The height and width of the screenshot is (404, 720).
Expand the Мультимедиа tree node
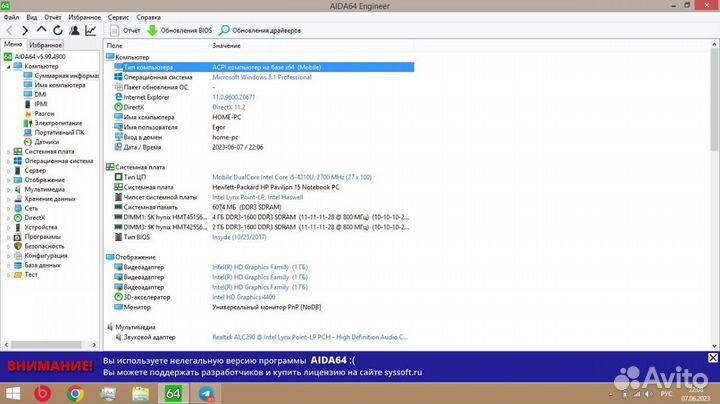8,190
